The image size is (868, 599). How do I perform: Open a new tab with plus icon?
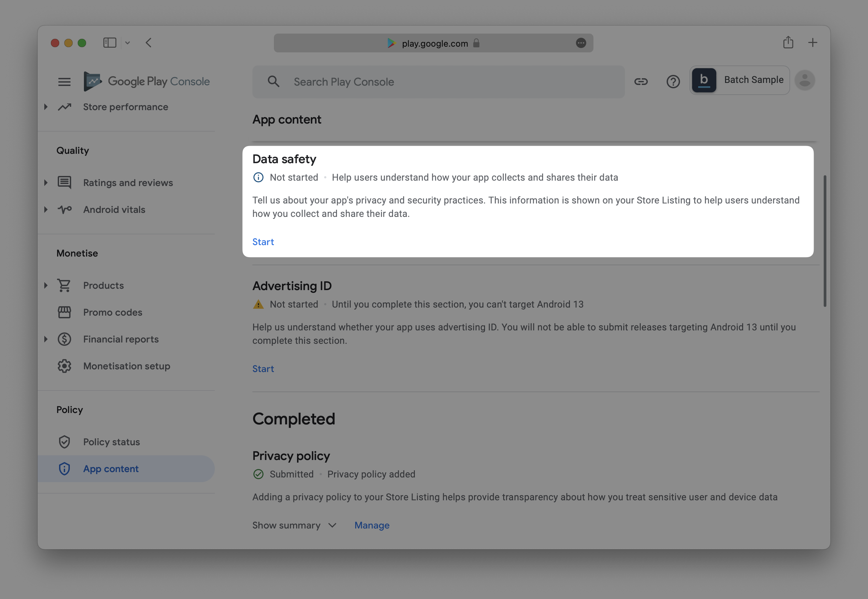click(x=813, y=43)
